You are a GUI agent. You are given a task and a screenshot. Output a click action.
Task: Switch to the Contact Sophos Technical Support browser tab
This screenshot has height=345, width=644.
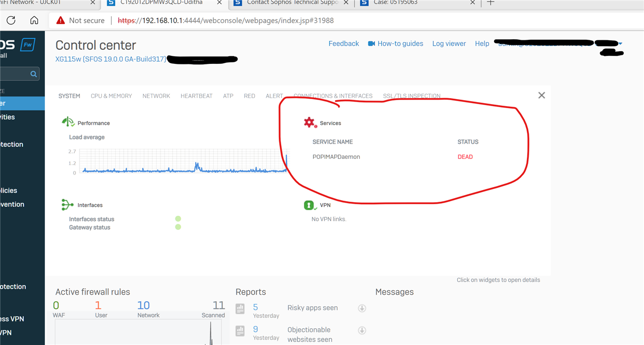click(292, 3)
